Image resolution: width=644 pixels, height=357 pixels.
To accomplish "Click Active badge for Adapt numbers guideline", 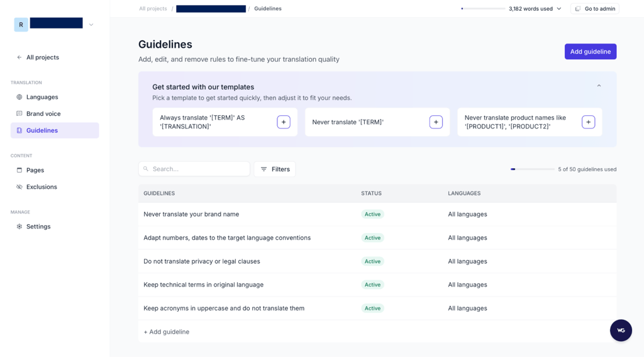I will (x=372, y=238).
